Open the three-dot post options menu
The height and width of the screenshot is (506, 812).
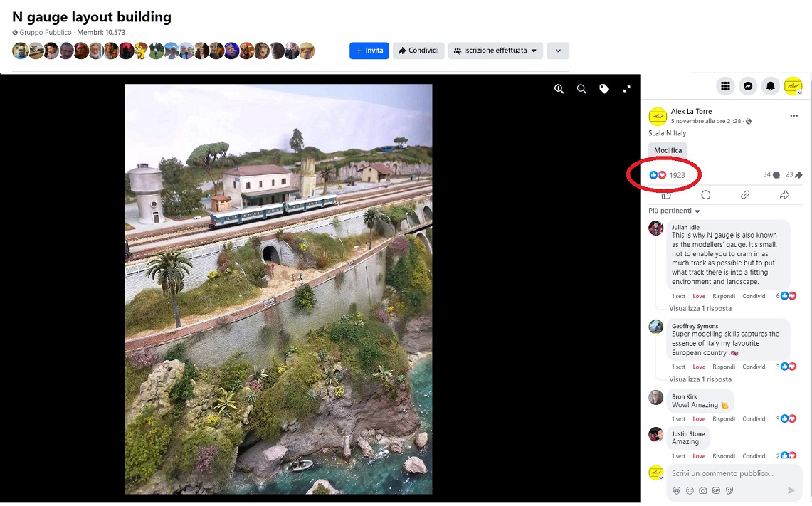[793, 116]
